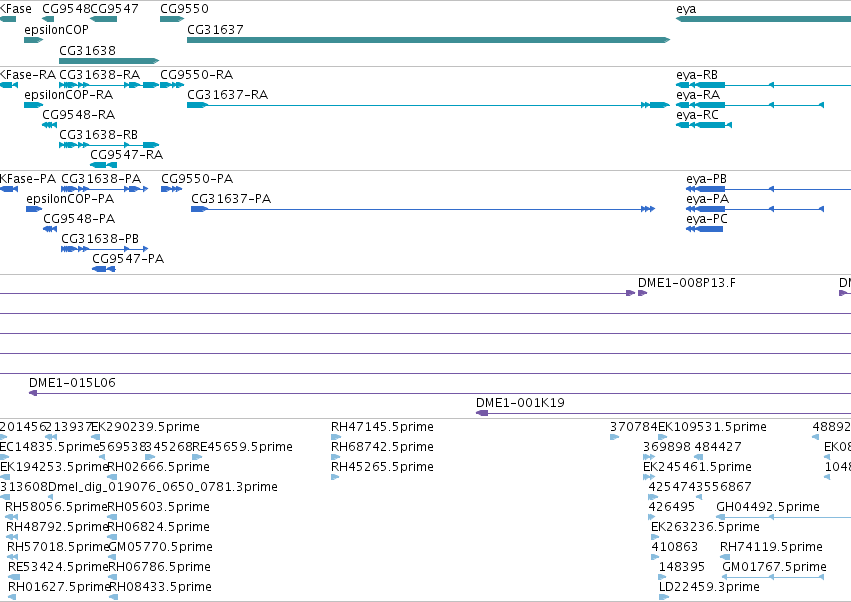Click EST label EK109531.5prime
The width and height of the screenshot is (851, 602).
(712, 426)
